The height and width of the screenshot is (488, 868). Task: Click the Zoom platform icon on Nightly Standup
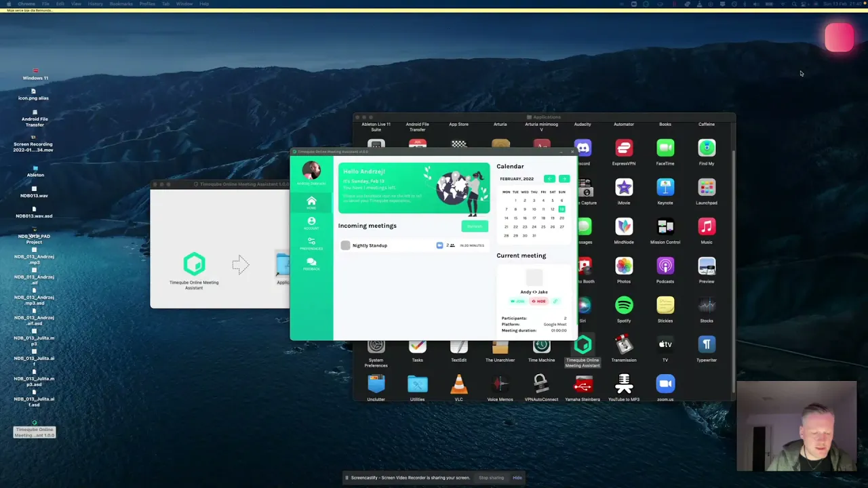click(x=439, y=245)
